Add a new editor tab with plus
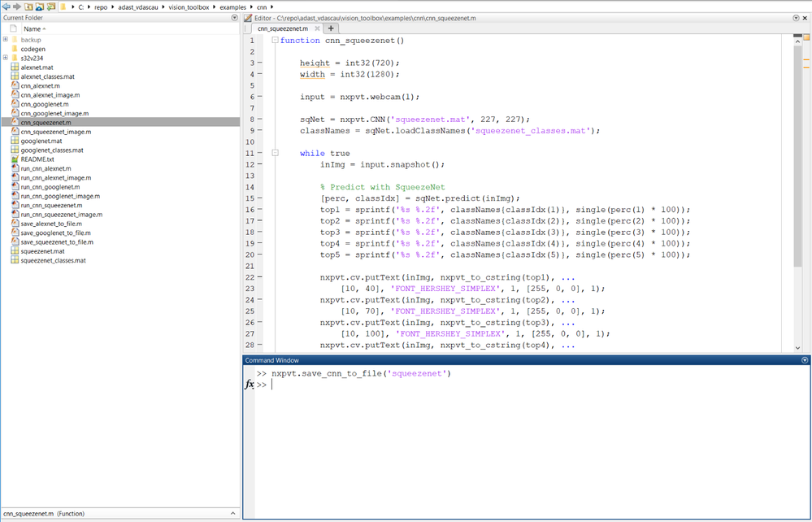Image resolution: width=812 pixels, height=522 pixels. click(x=331, y=28)
